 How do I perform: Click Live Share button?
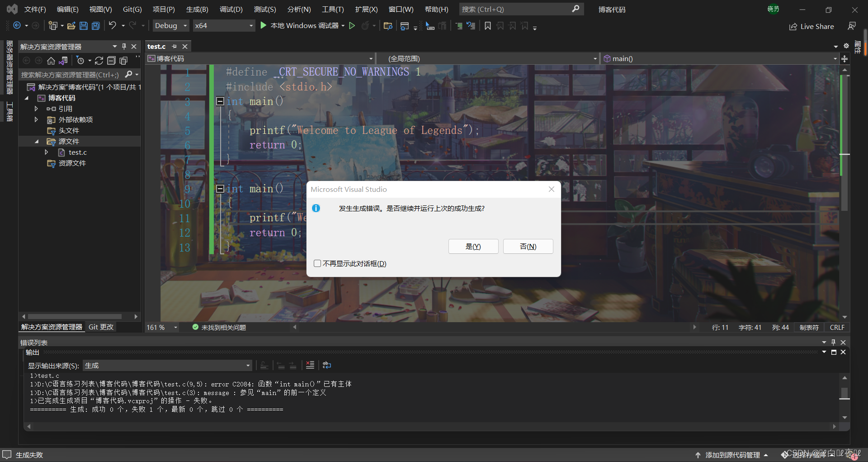tap(811, 26)
